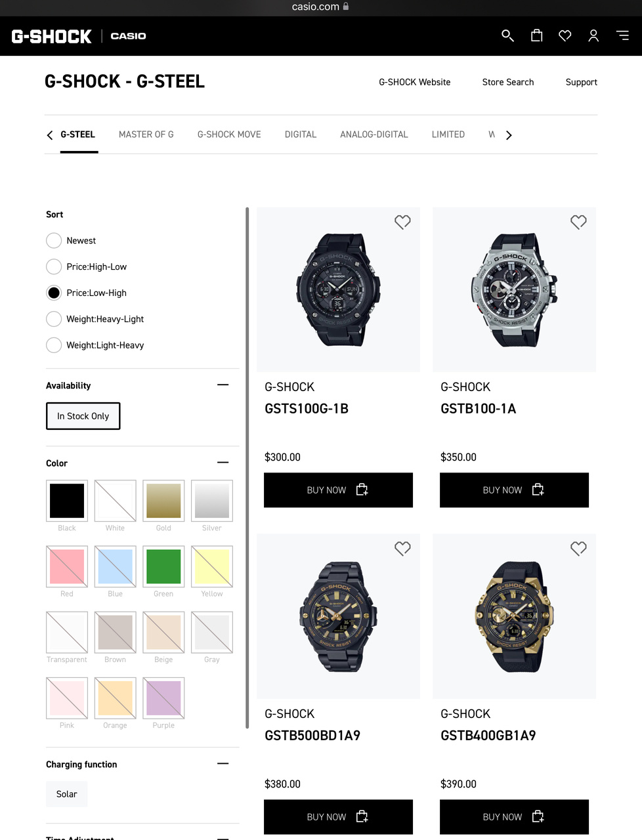The height and width of the screenshot is (840, 642).
Task: Click BUY NOW for the $300.00 watch
Action: coord(338,490)
